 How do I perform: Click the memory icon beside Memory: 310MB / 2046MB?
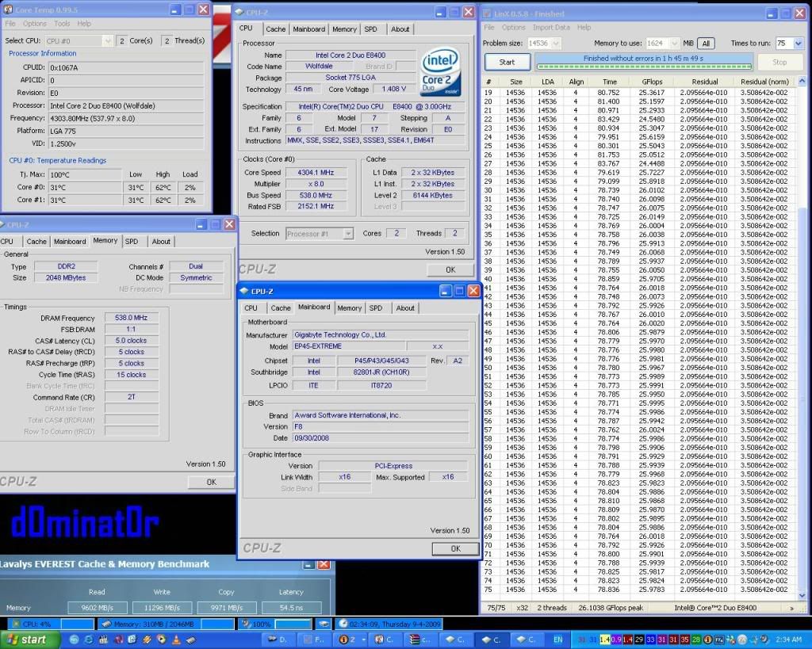(x=106, y=624)
